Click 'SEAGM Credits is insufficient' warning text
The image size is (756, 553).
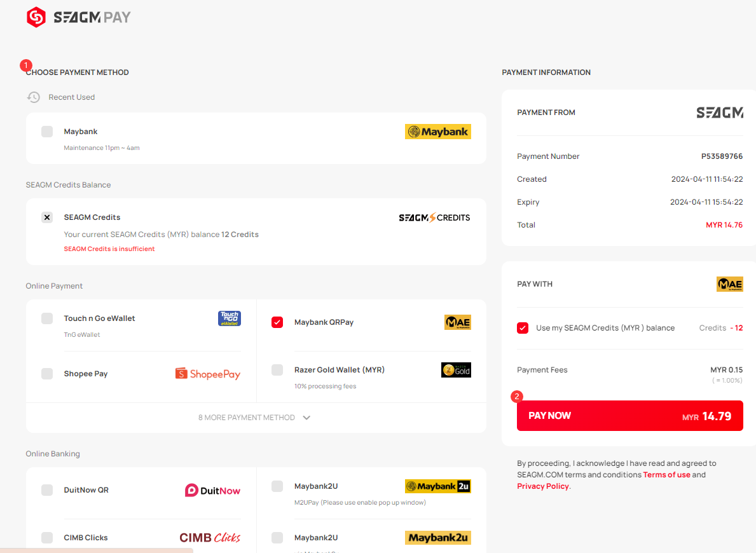[x=109, y=249]
